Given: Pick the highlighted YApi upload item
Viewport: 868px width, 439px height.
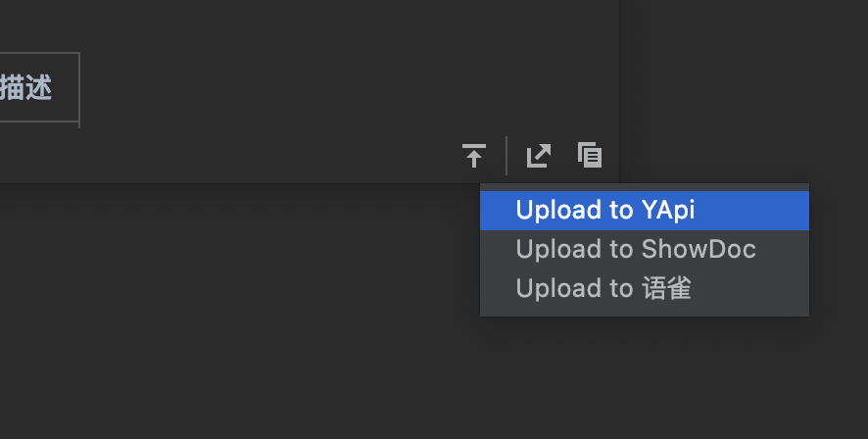Looking at the screenshot, I should (645, 211).
